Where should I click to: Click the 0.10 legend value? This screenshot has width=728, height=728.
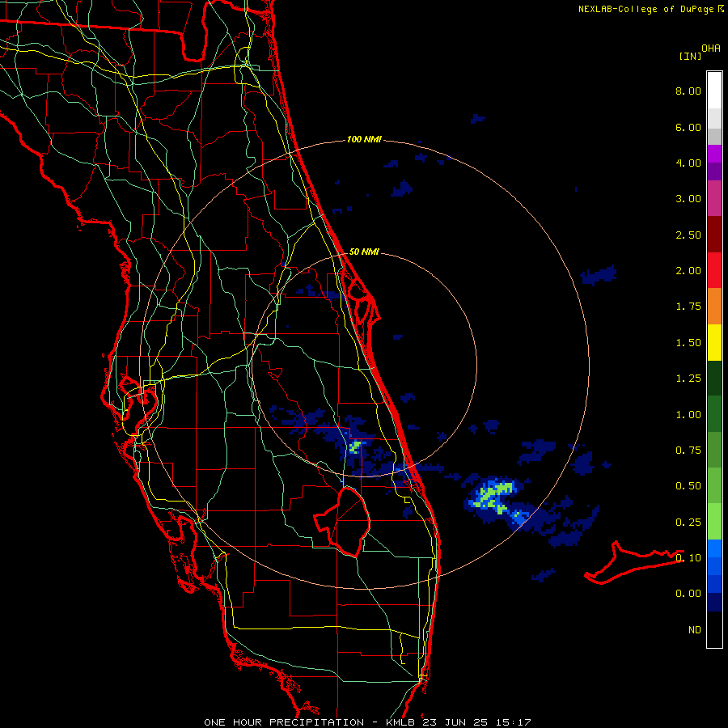(688, 558)
